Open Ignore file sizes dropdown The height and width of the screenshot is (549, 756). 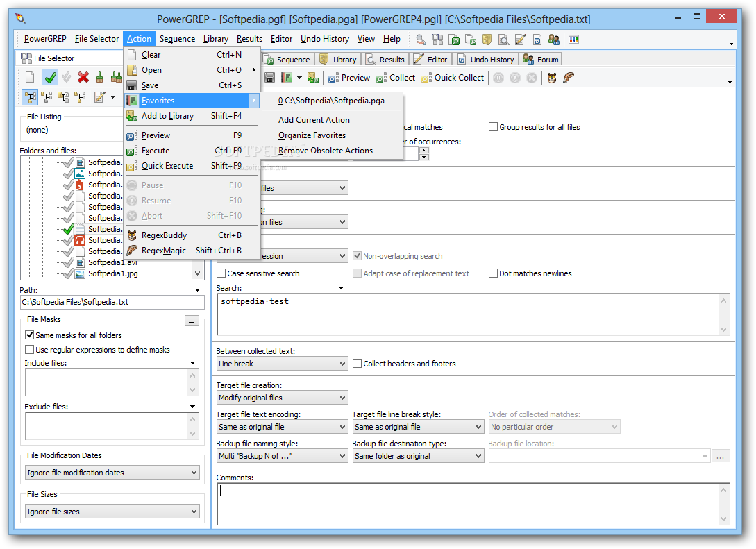pos(112,512)
